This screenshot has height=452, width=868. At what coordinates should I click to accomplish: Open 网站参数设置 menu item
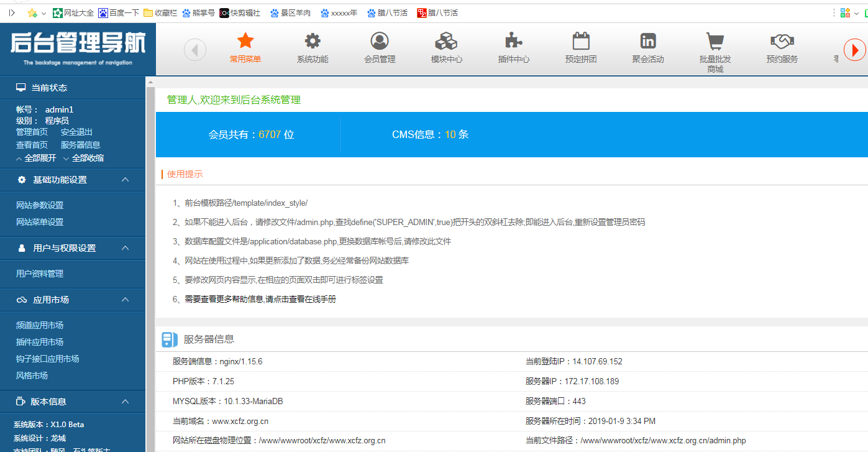(40, 205)
